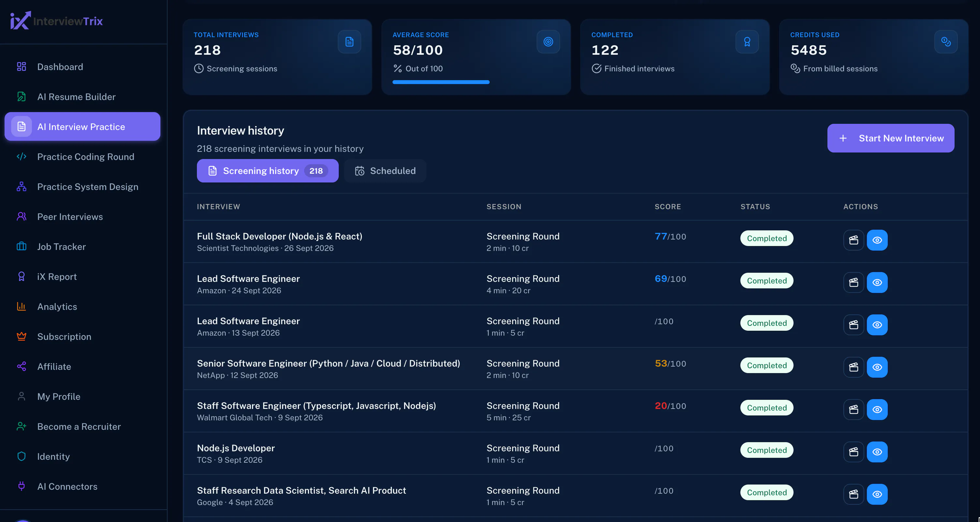View the Walmart Global Tech interview report
980x522 pixels.
coord(877,410)
